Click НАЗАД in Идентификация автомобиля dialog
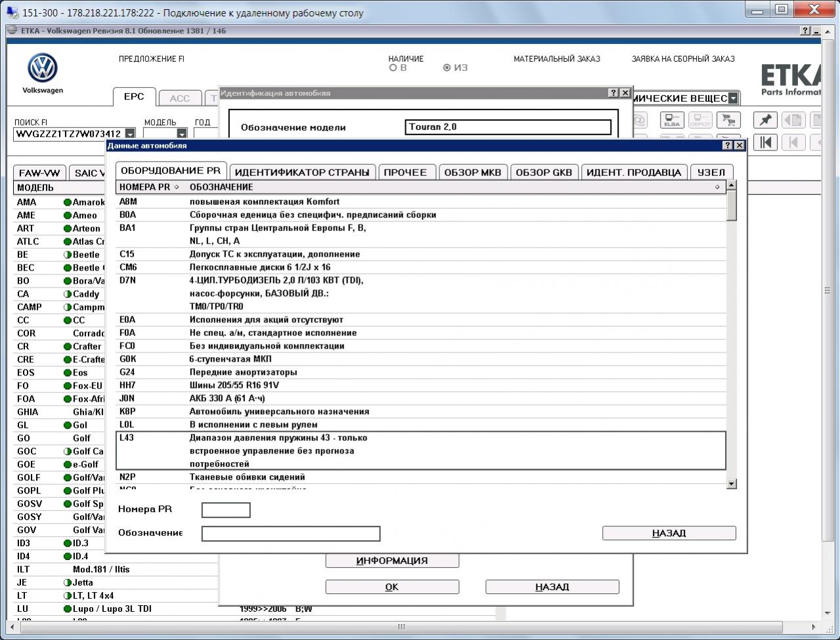 [552, 587]
